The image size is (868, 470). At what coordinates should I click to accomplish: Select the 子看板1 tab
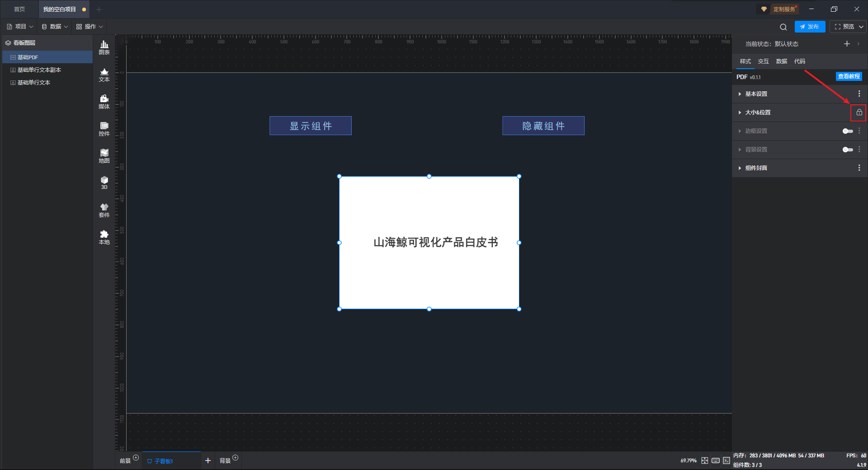point(172,461)
